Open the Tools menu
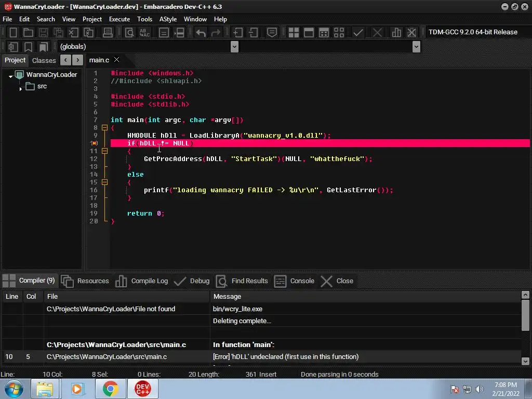Viewport: 532px width, 399px height. [x=144, y=19]
